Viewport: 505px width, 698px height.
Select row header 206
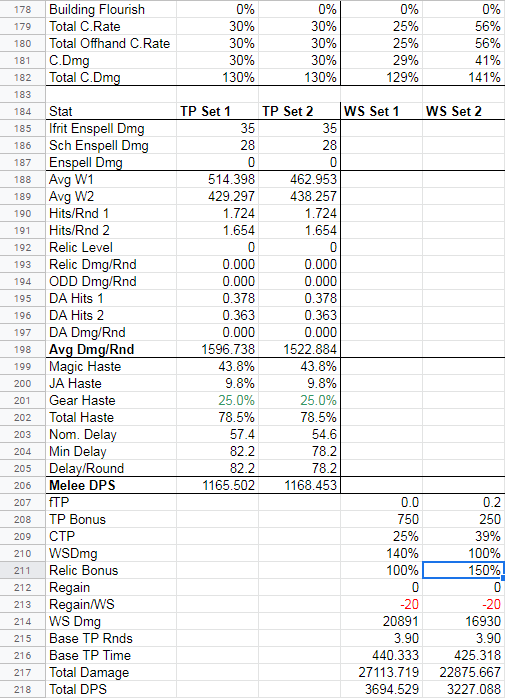(x=22, y=485)
